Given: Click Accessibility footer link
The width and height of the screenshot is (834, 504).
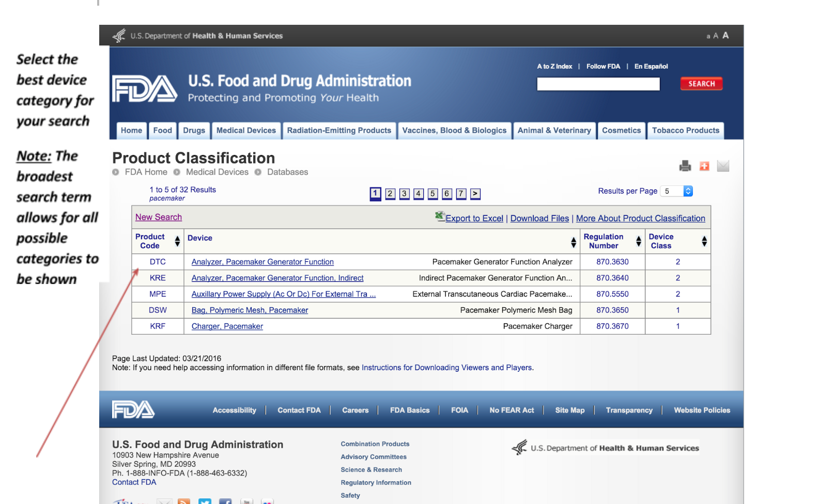Looking at the screenshot, I should [x=234, y=411].
